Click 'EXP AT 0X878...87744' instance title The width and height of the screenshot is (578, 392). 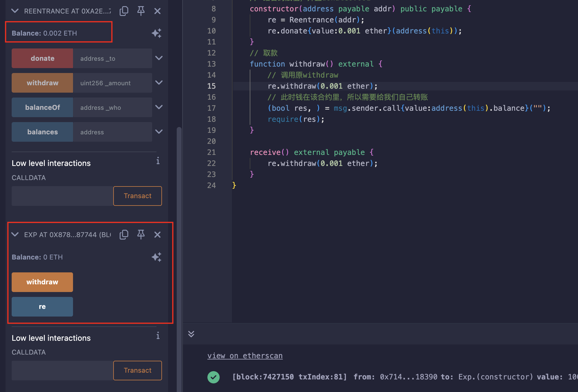pos(67,235)
